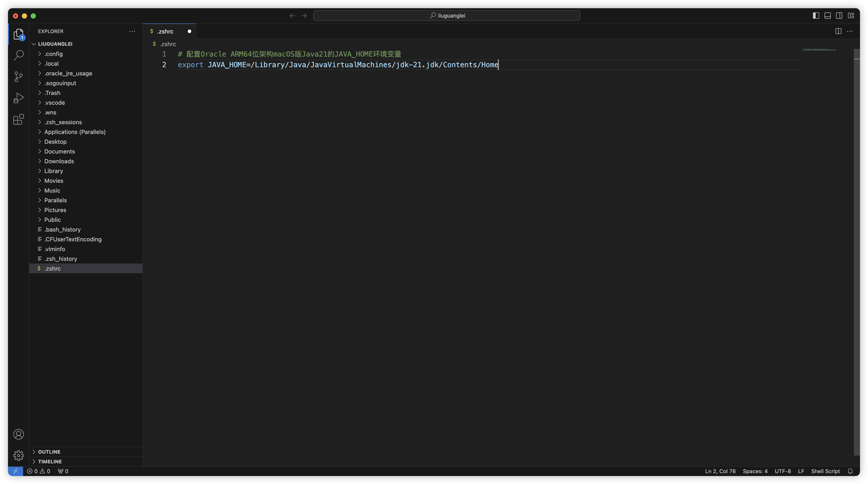Expand the Documents folder
Viewport: 868px width, 484px height.
pos(60,151)
